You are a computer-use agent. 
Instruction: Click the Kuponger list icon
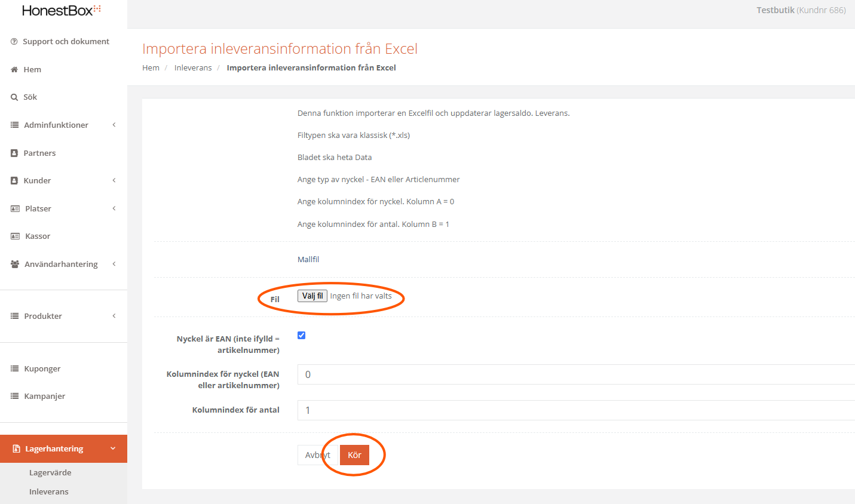(x=15, y=369)
